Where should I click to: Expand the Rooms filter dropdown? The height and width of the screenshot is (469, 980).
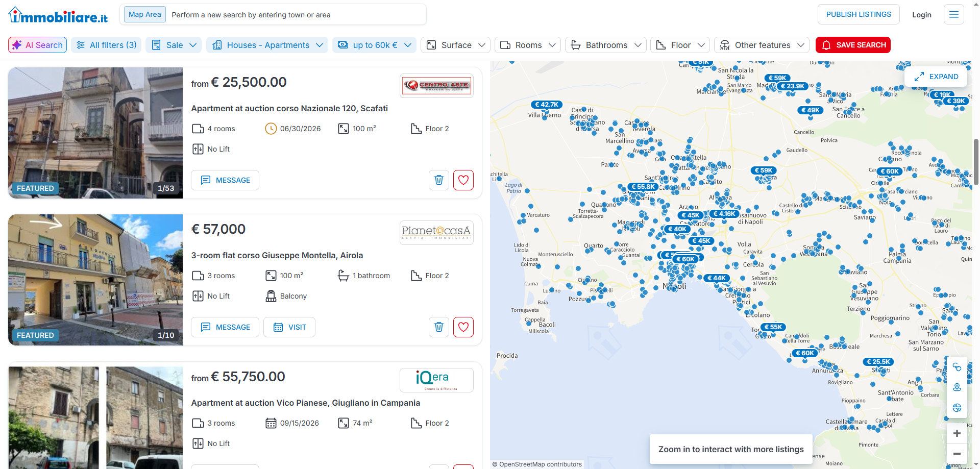pyautogui.click(x=528, y=45)
